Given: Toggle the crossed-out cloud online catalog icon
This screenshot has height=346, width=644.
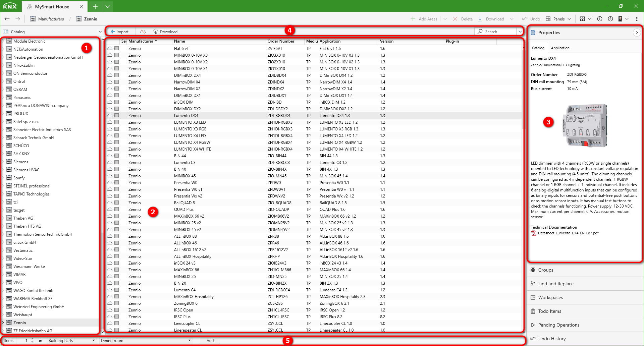Looking at the screenshot, I should click(x=143, y=32).
